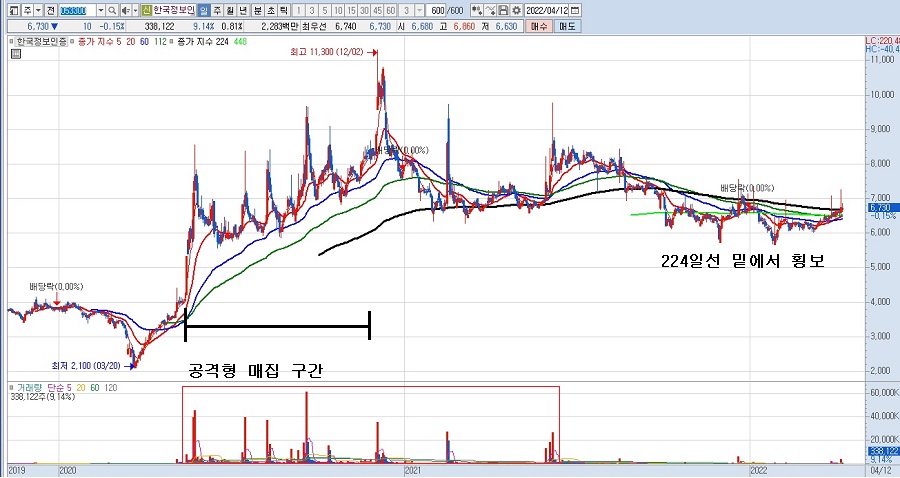This screenshot has width=900, height=478.
Task: Click the 전 button in the toolbar
Action: (x=51, y=10)
